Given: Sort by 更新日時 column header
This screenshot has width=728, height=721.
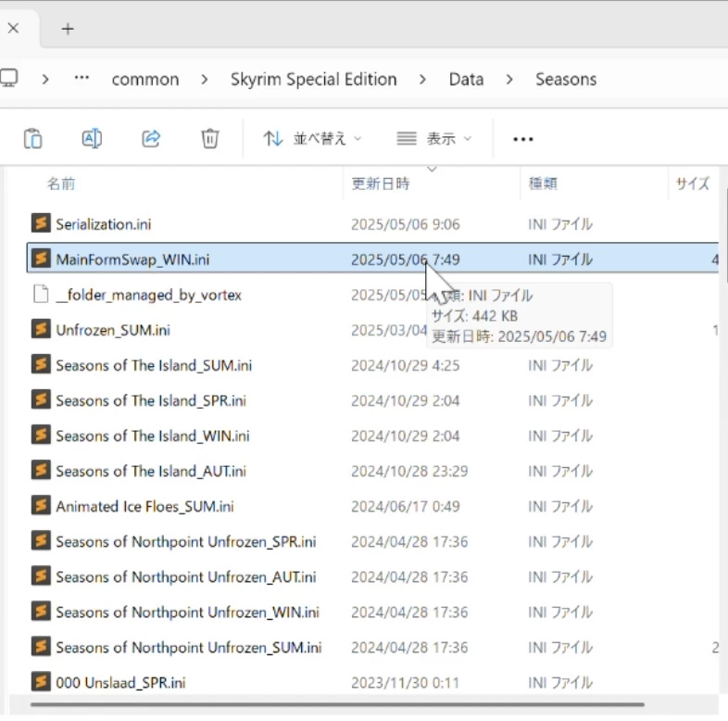Looking at the screenshot, I should click(381, 184).
